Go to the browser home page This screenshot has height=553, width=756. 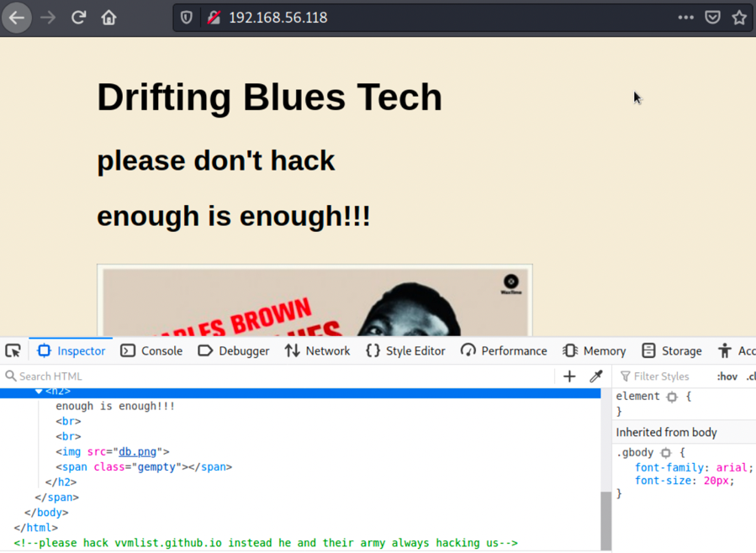[108, 18]
